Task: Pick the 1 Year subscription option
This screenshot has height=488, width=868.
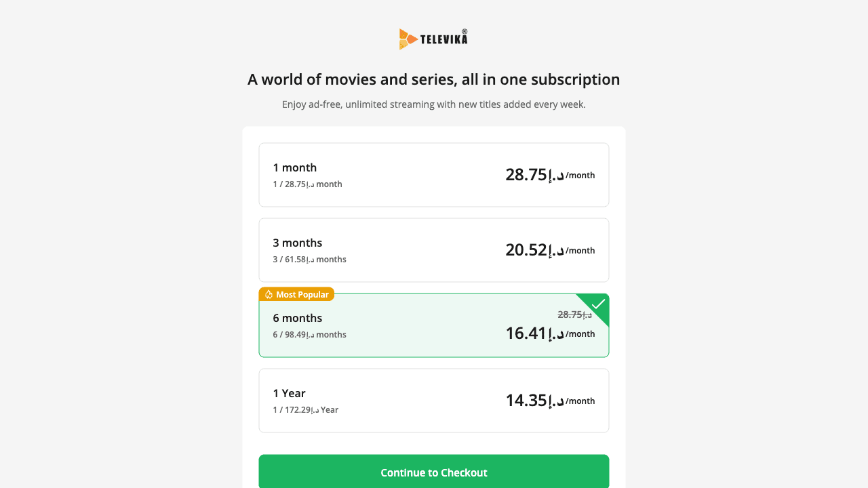Action: click(x=434, y=401)
